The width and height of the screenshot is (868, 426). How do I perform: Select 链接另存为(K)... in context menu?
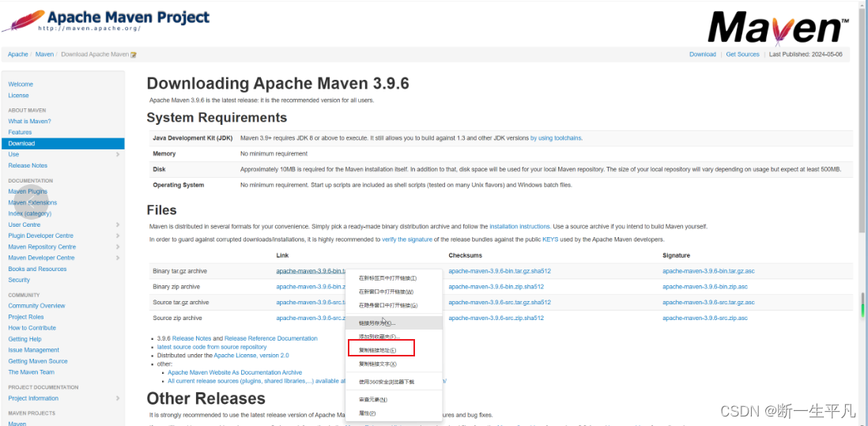point(394,322)
